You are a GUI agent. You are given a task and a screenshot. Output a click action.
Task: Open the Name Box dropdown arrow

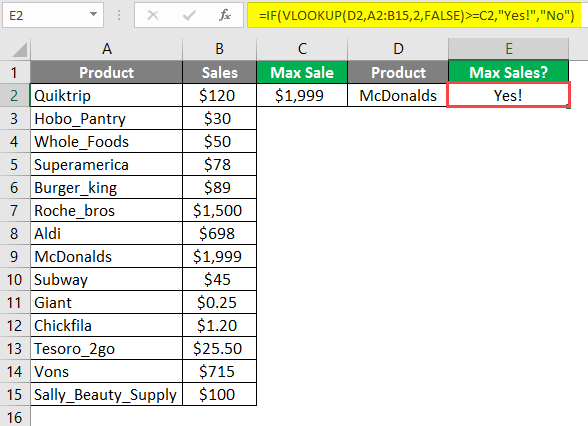pos(93,15)
